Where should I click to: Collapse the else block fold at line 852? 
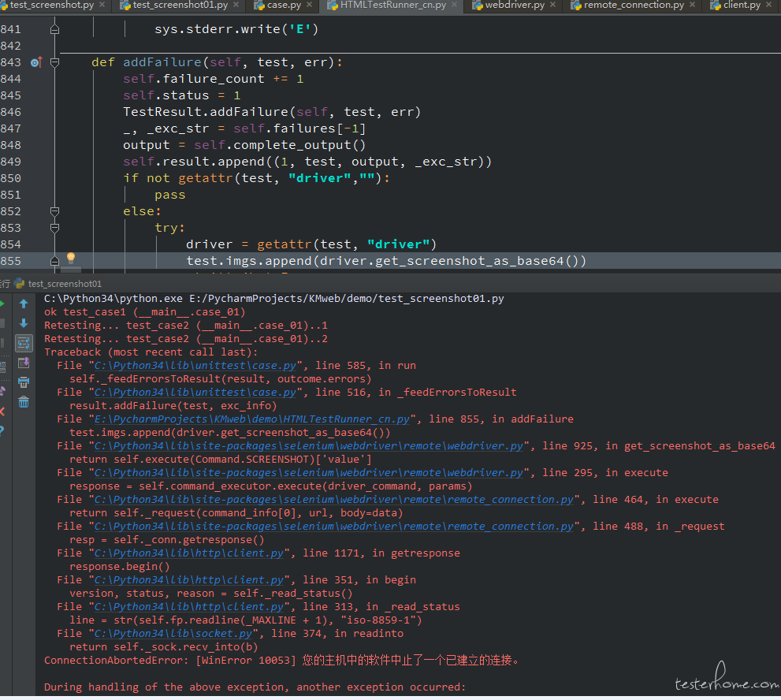pyautogui.click(x=55, y=211)
